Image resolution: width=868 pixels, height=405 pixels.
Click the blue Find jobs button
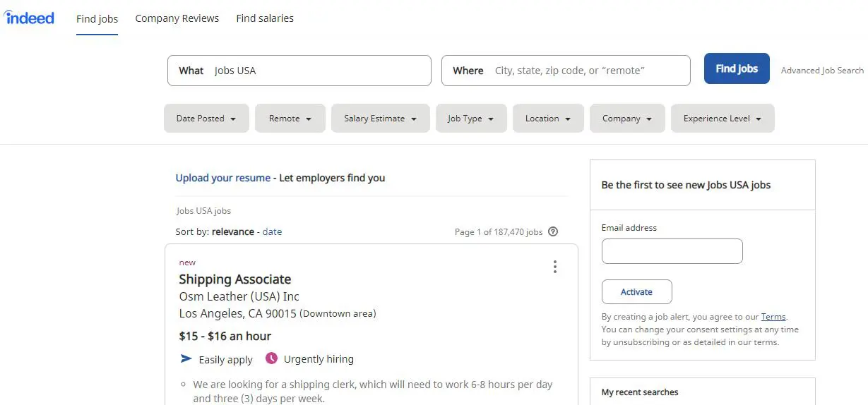(737, 68)
